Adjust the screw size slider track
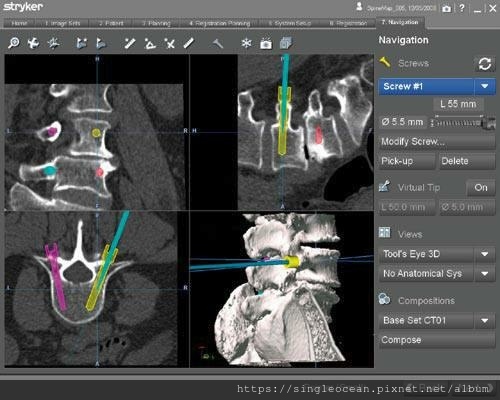The width and height of the screenshot is (500, 400). (458, 123)
